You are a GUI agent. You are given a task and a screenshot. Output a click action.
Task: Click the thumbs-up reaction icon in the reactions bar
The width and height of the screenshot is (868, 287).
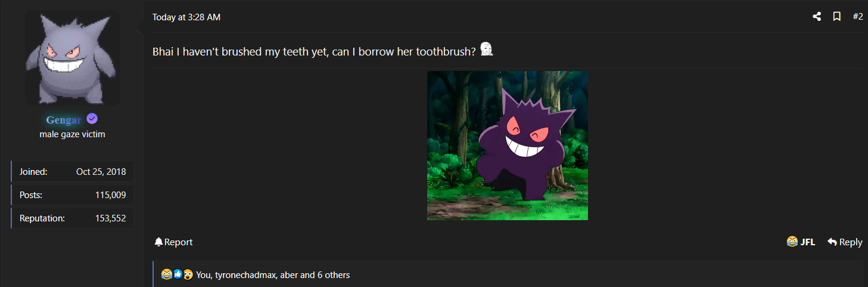[x=178, y=274]
